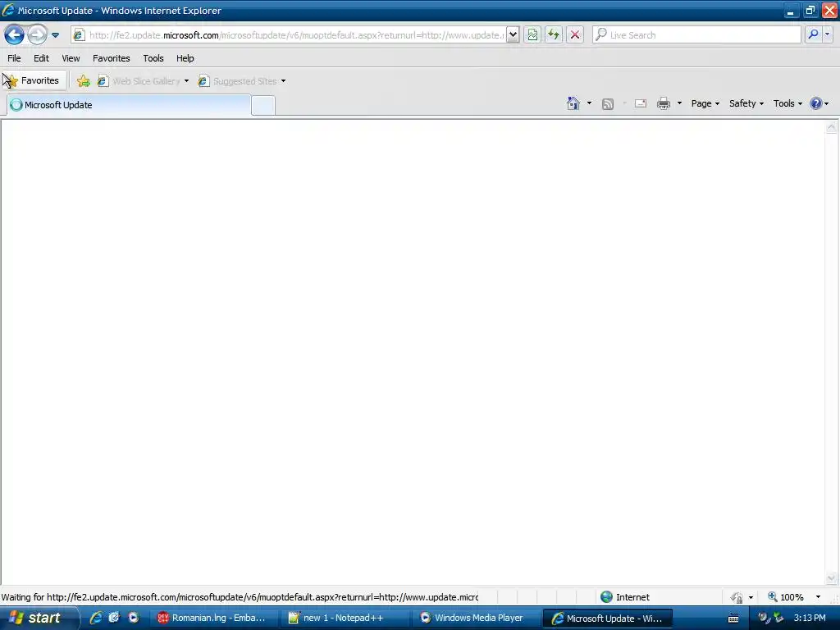This screenshot has height=630, width=840.
Task: Open the Windows start button
Action: tap(39, 618)
